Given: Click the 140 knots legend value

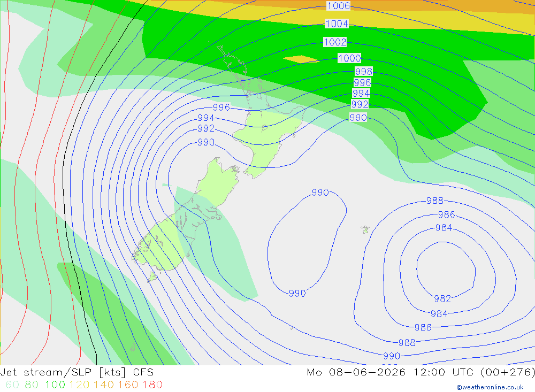Looking at the screenshot, I should coord(104,385).
